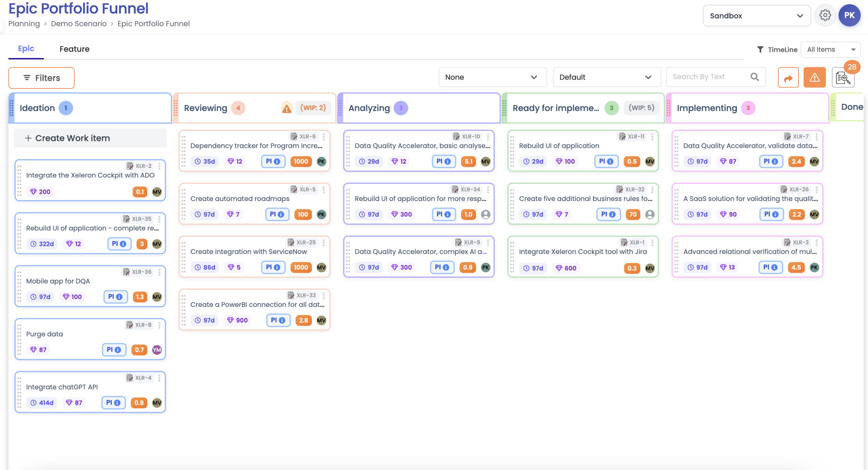
Task: Open the None grouping dropdown
Action: pos(492,77)
